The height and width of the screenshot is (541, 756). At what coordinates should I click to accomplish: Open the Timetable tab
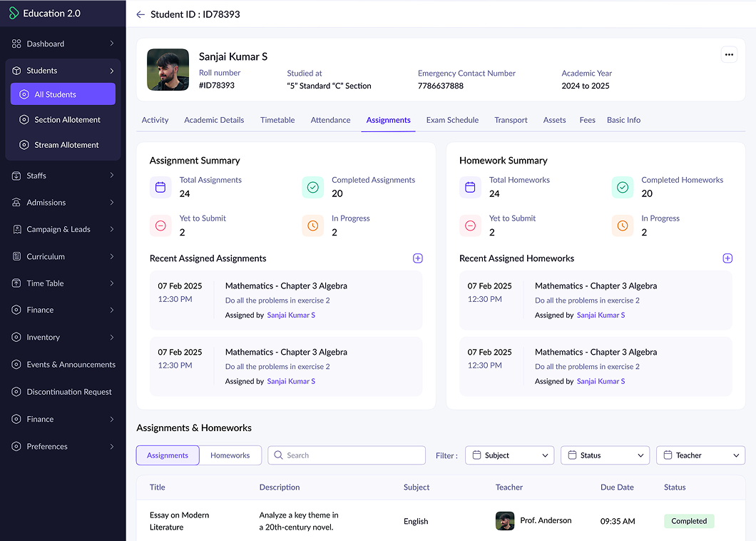tap(277, 120)
